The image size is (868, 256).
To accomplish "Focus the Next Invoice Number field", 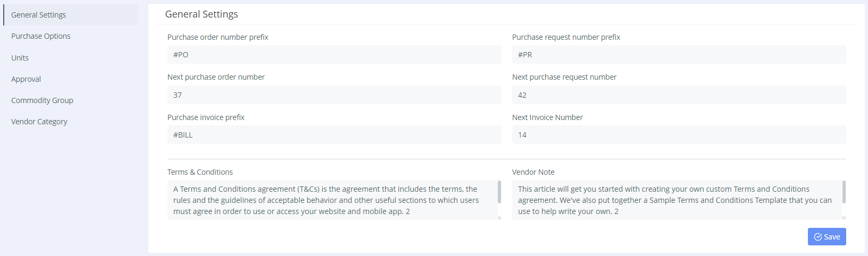I will [679, 135].
